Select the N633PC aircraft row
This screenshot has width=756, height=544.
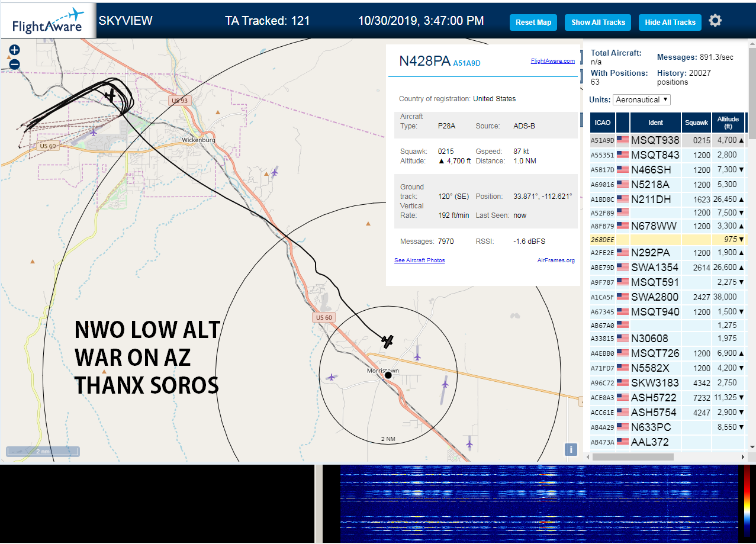[x=668, y=427]
